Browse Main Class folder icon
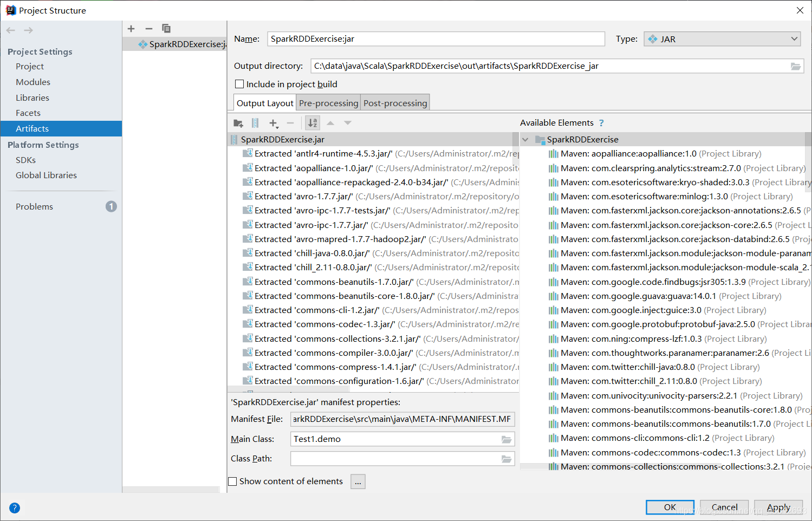This screenshot has height=521, width=812. pos(506,439)
